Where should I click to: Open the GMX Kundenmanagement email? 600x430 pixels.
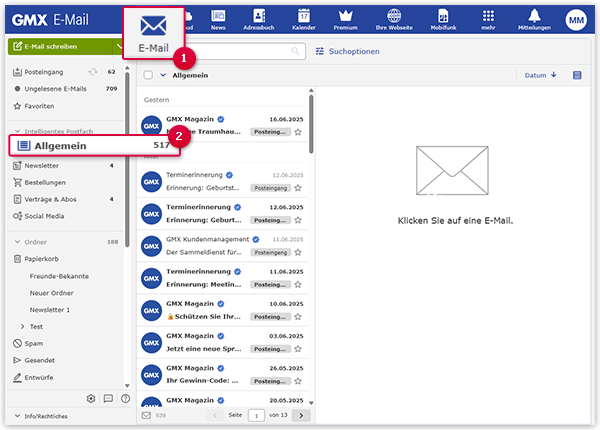coord(222,246)
